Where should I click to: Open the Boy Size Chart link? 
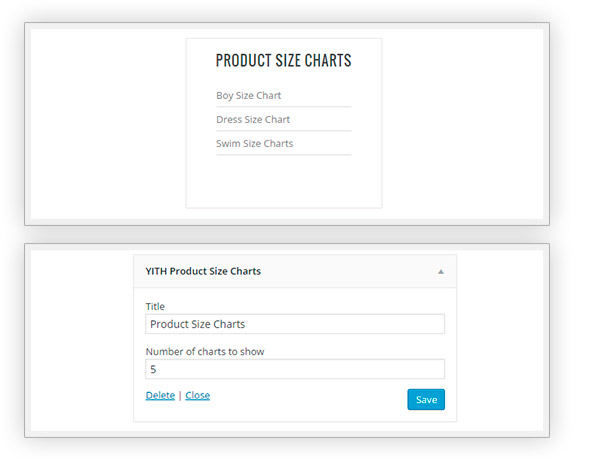pos(248,96)
